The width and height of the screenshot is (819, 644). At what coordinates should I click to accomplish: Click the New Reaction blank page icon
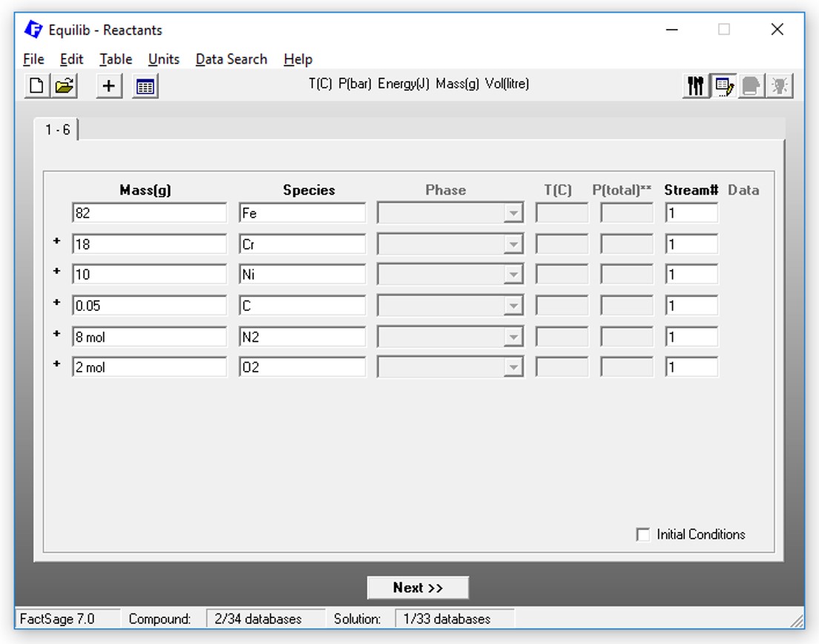(x=36, y=86)
